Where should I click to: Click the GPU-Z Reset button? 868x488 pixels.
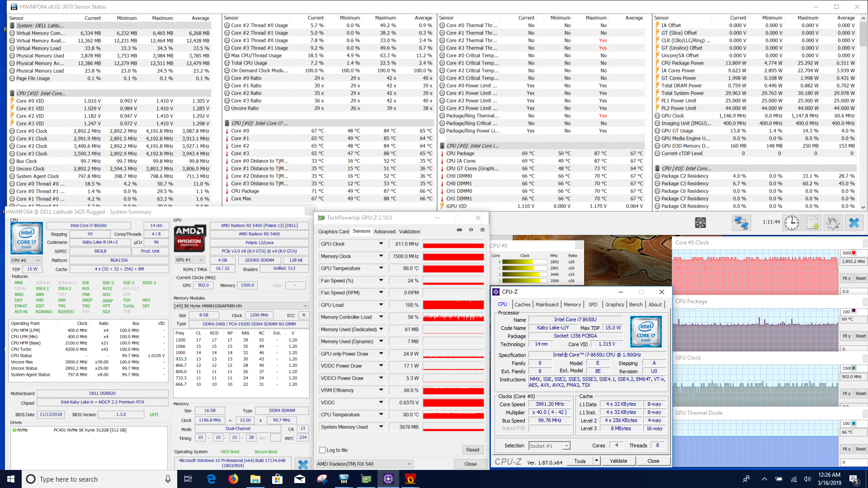(472, 450)
